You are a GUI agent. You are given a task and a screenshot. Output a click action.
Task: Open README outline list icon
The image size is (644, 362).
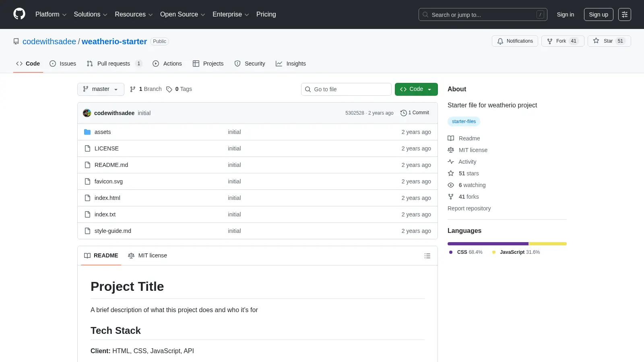(x=427, y=256)
